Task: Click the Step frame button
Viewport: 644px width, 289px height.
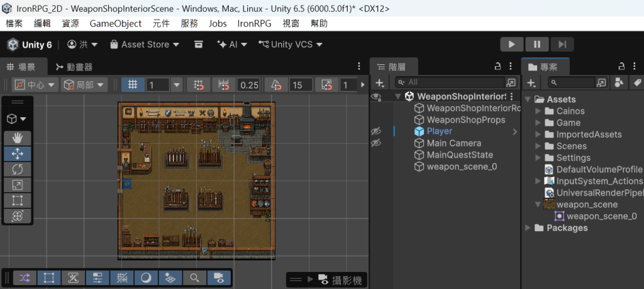Action: 562,45
